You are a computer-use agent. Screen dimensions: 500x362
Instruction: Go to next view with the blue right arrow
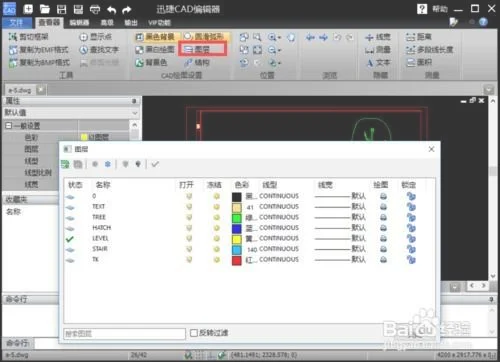[323, 37]
